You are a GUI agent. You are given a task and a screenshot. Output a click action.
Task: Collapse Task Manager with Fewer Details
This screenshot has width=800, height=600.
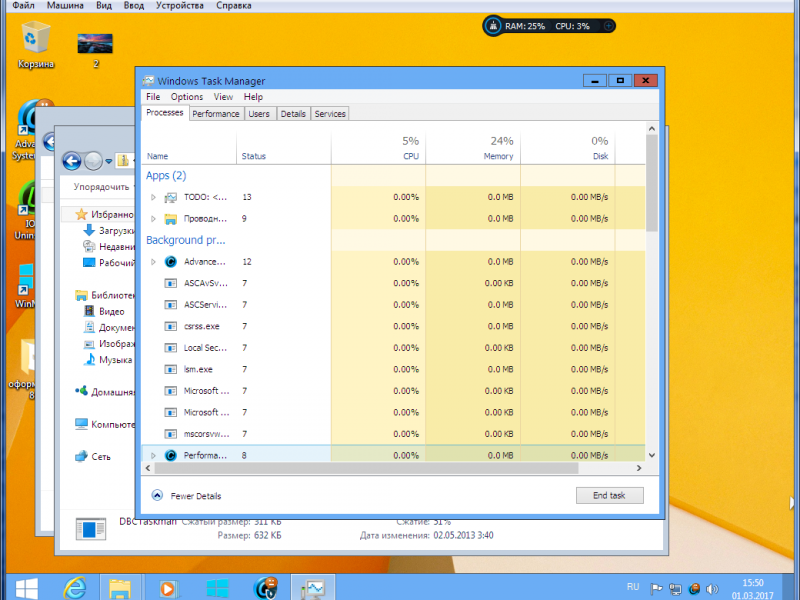(187, 495)
